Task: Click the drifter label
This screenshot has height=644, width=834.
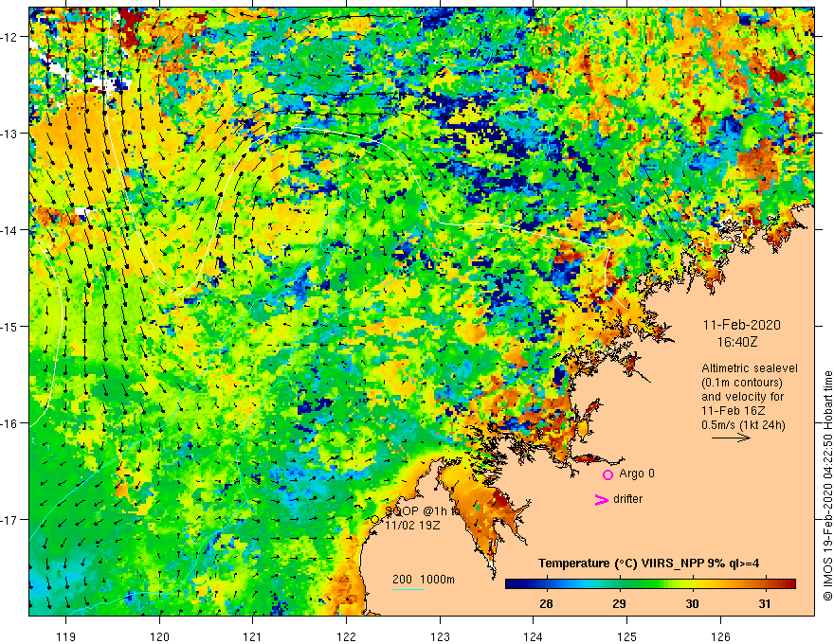Action: pyautogui.click(x=627, y=499)
